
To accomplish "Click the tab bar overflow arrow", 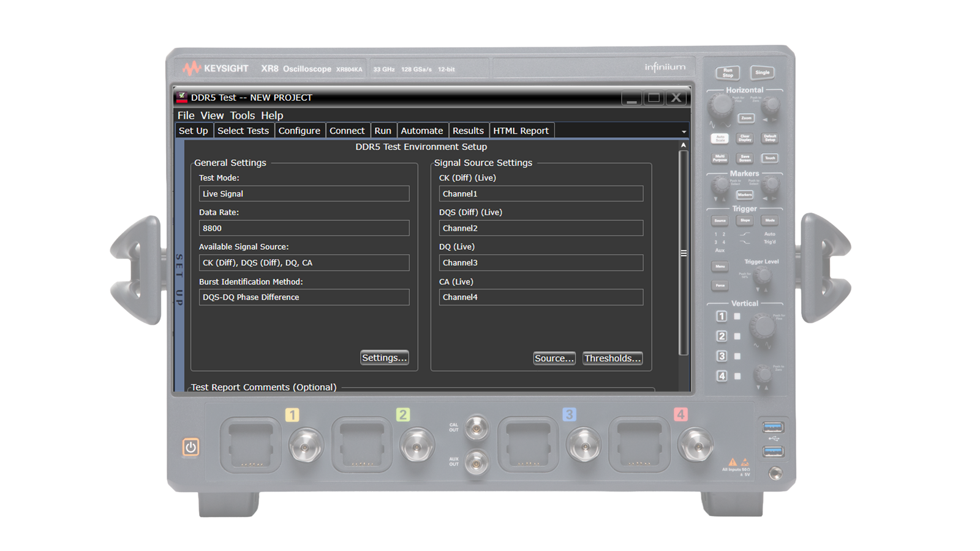I will point(684,130).
